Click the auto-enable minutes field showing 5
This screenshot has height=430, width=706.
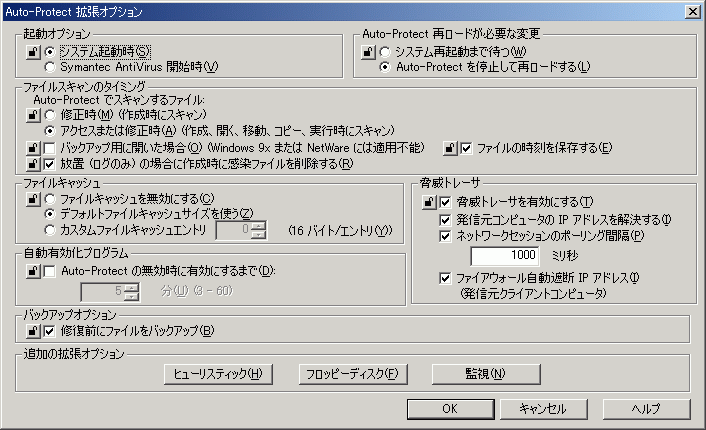102,292
